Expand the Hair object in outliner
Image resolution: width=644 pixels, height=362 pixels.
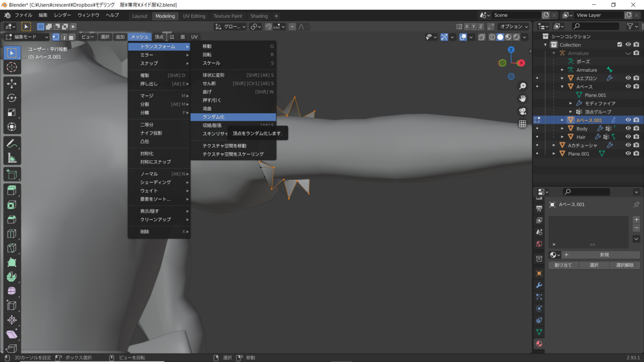(x=562, y=137)
